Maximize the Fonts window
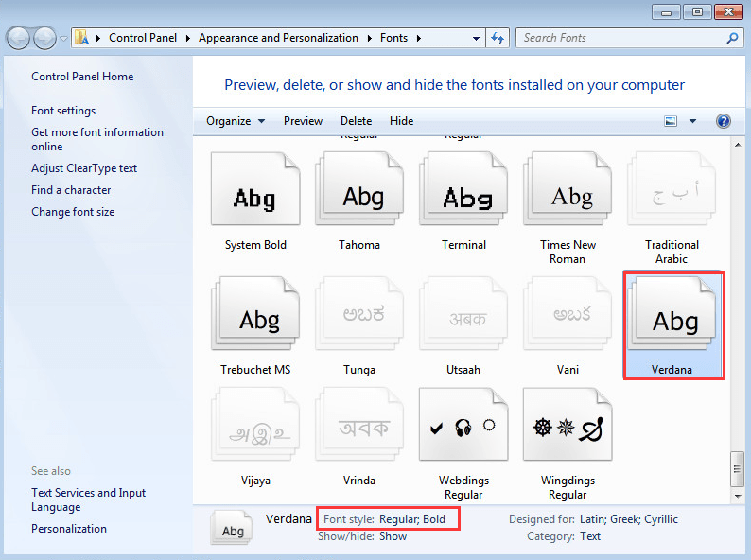The image size is (751, 560). (x=697, y=12)
